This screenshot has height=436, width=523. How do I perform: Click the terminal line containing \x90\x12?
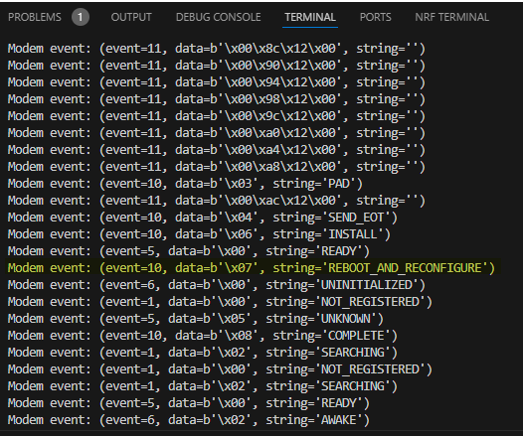coord(217,65)
